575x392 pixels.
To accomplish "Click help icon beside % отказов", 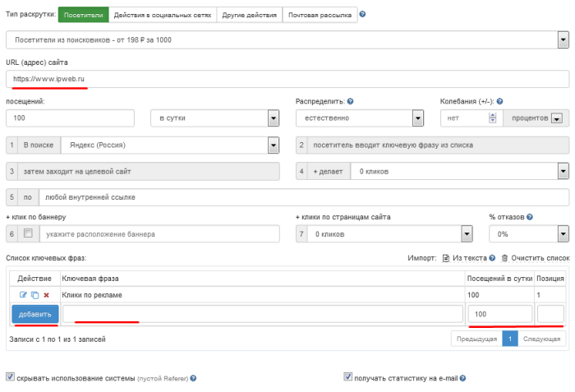I will click(x=530, y=217).
